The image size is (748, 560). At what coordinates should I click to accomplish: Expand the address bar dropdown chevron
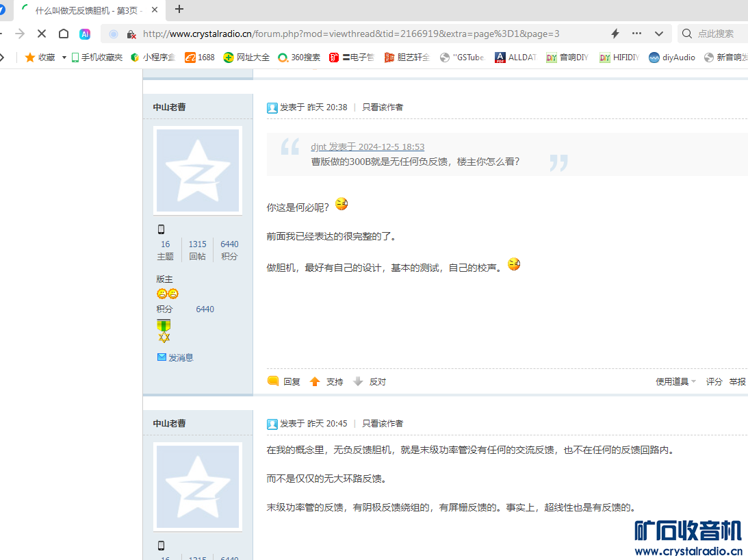coord(659,34)
